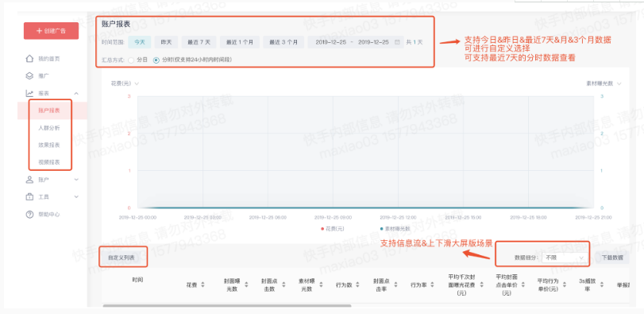Select 账户报表 in the sidebar
Viewport: 644px width, 314px height.
tap(49, 110)
